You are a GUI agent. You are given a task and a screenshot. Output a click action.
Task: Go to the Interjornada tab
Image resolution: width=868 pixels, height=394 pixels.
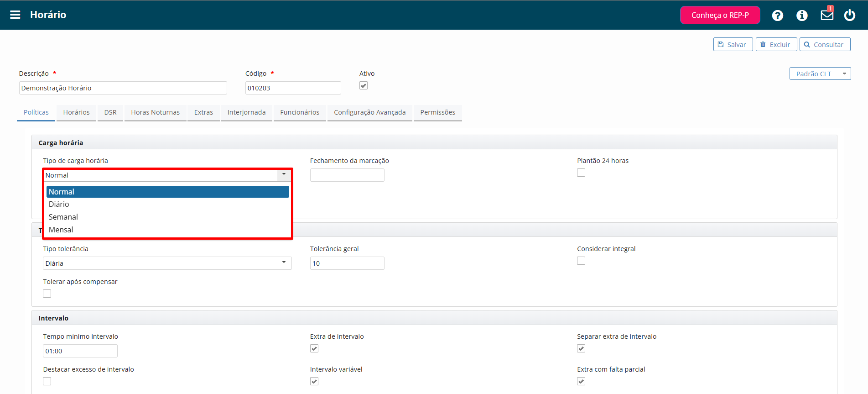(x=246, y=112)
